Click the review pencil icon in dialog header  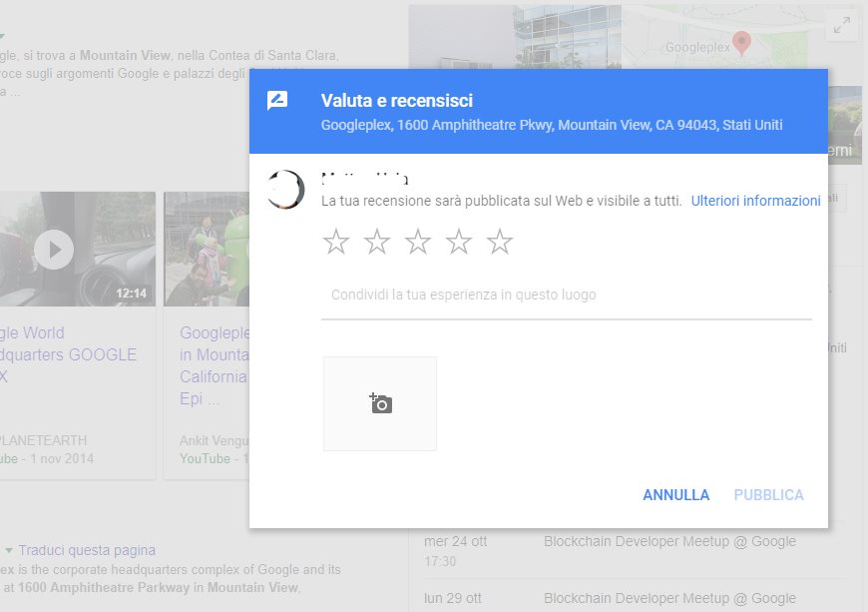pos(277,100)
